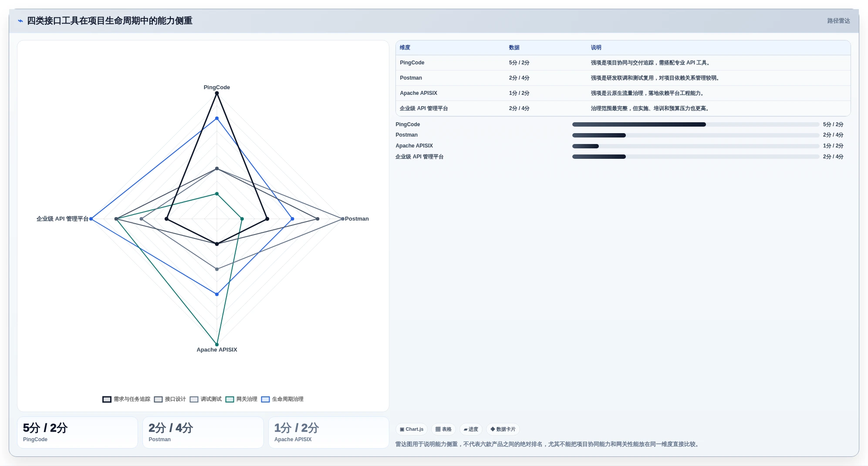Click the Postman progress bar
The width and height of the screenshot is (868, 466).
tap(696, 135)
